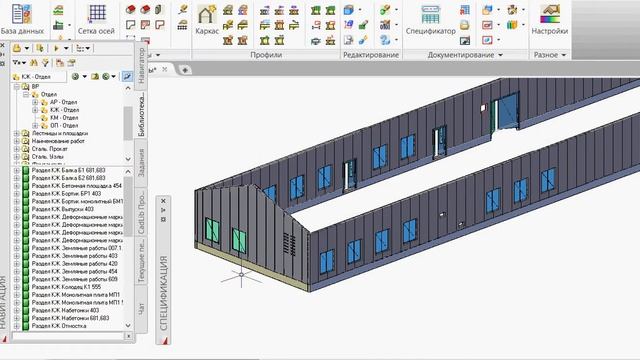Click scroll-up arrow of upper tree list
Image resolution: width=640 pixels, height=360 pixels.
(128, 88)
